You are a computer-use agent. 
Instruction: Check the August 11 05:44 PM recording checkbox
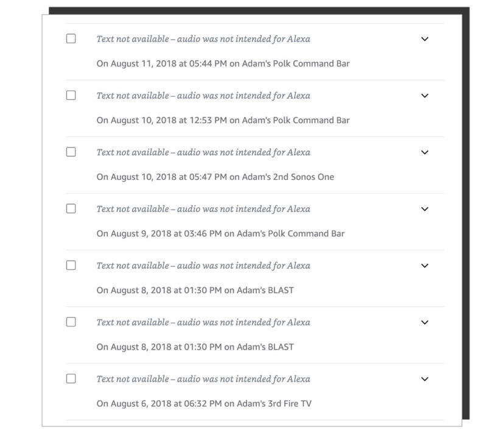71,38
